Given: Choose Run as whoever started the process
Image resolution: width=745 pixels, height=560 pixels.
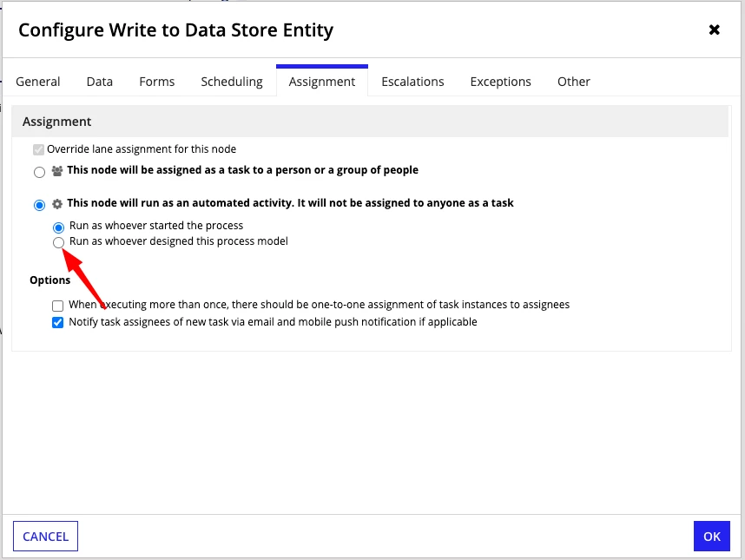Looking at the screenshot, I should point(58,227).
